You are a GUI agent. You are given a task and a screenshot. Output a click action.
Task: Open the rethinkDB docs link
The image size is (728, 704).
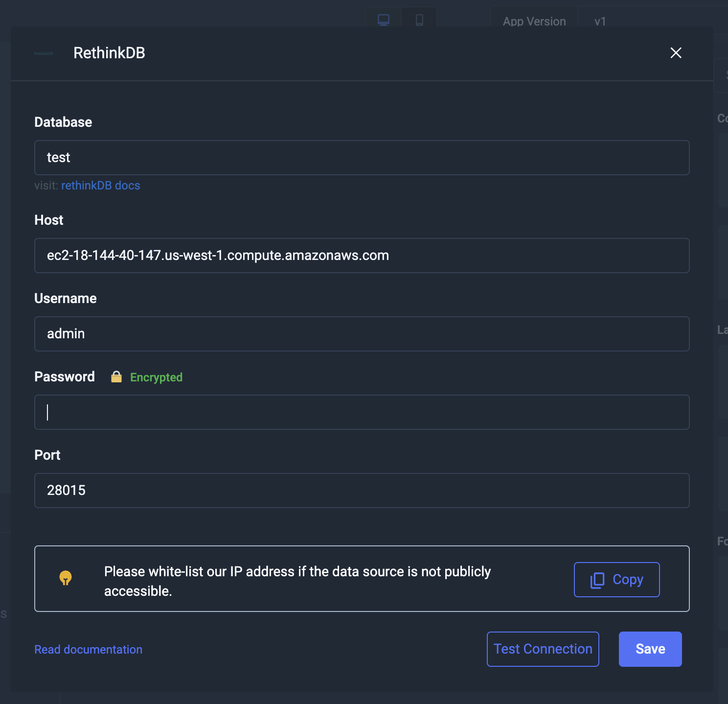coord(101,186)
